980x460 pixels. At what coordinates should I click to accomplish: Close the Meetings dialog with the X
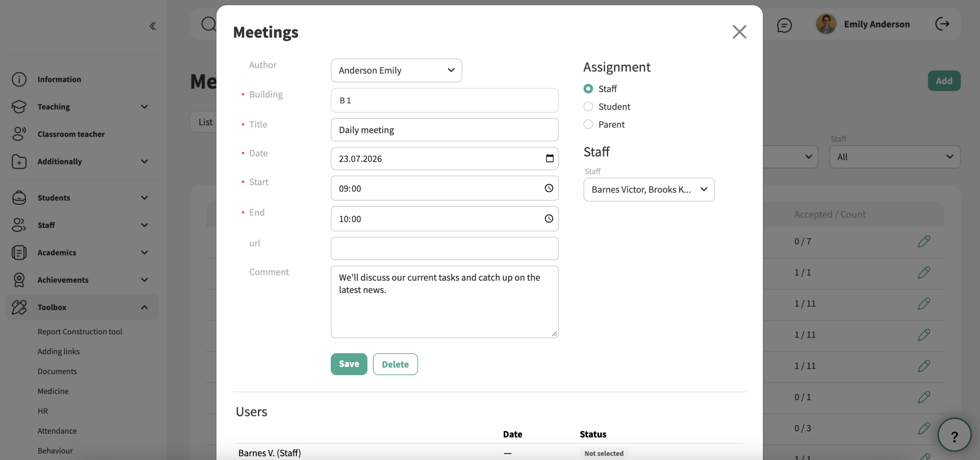point(739,32)
